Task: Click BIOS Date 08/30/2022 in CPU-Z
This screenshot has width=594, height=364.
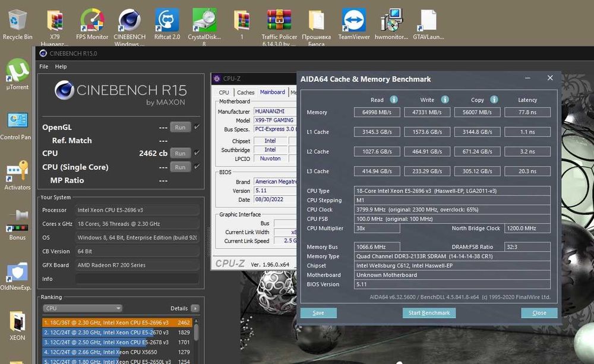Action: 274,200
